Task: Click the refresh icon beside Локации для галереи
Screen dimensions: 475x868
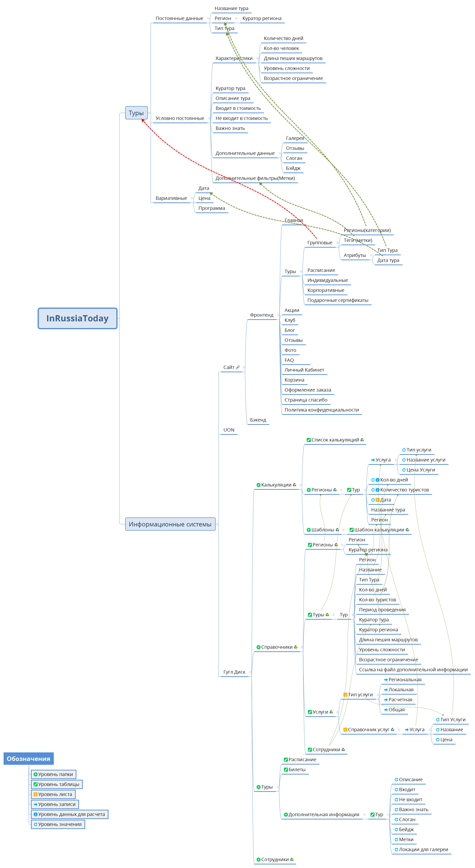Action: pos(396,849)
